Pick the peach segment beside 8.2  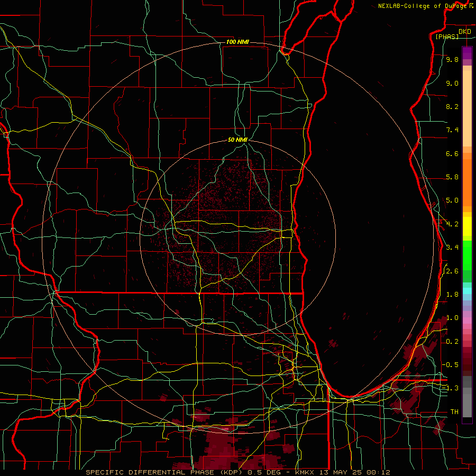[x=467, y=108]
